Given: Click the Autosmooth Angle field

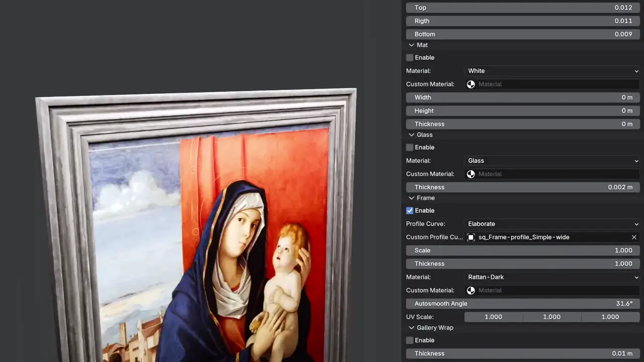Looking at the screenshot, I should tap(523, 304).
